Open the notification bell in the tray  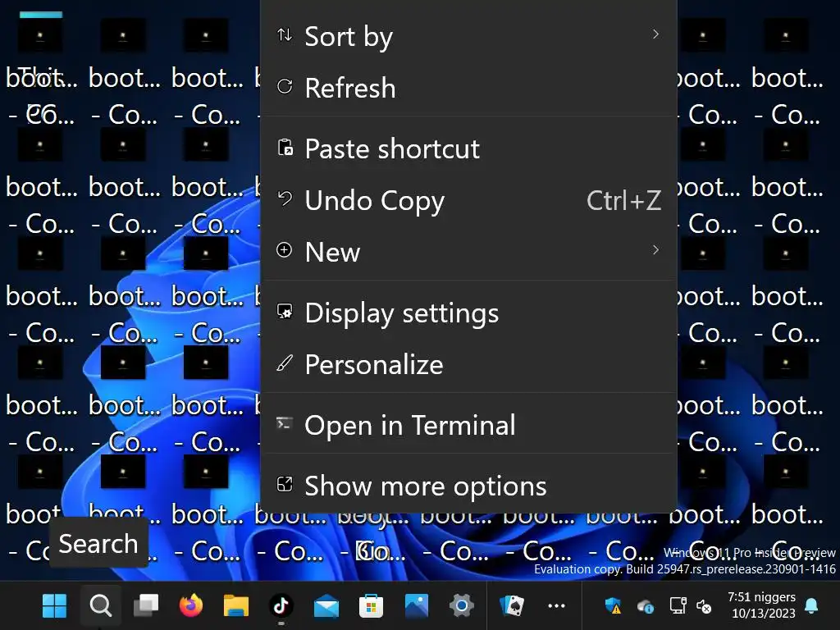point(811,606)
